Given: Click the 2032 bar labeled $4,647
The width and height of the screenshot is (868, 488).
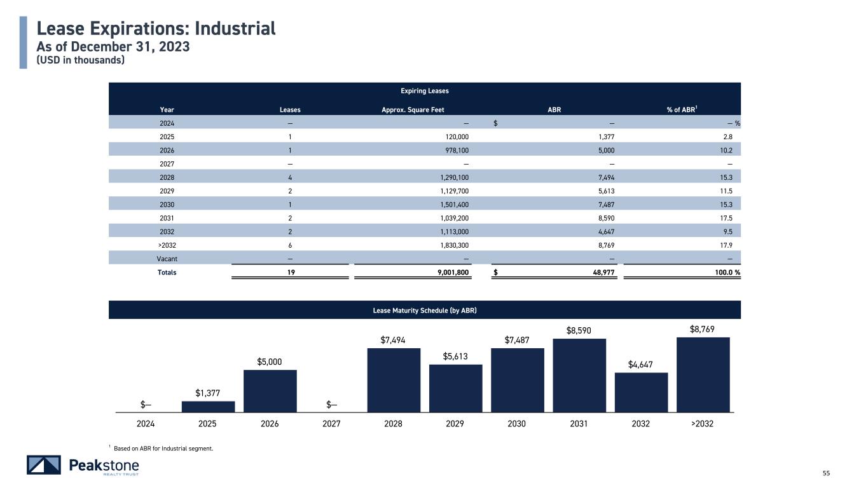Looking at the screenshot, I should pyautogui.click(x=641, y=392).
